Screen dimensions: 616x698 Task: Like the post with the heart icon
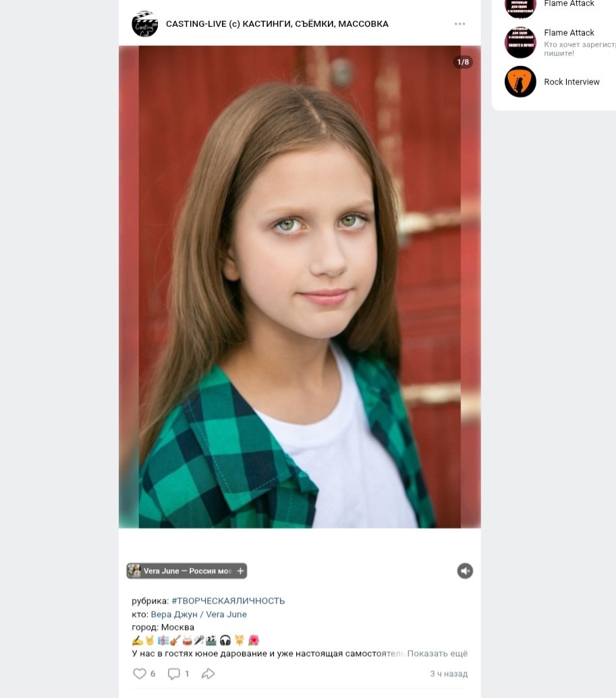pyautogui.click(x=140, y=674)
